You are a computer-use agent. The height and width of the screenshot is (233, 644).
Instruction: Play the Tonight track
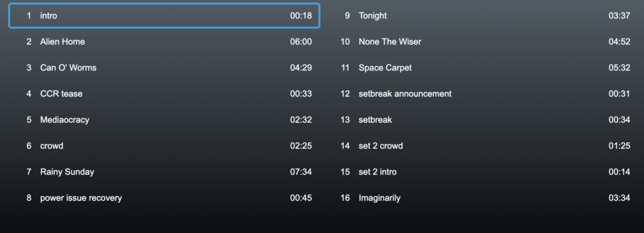tap(482, 16)
